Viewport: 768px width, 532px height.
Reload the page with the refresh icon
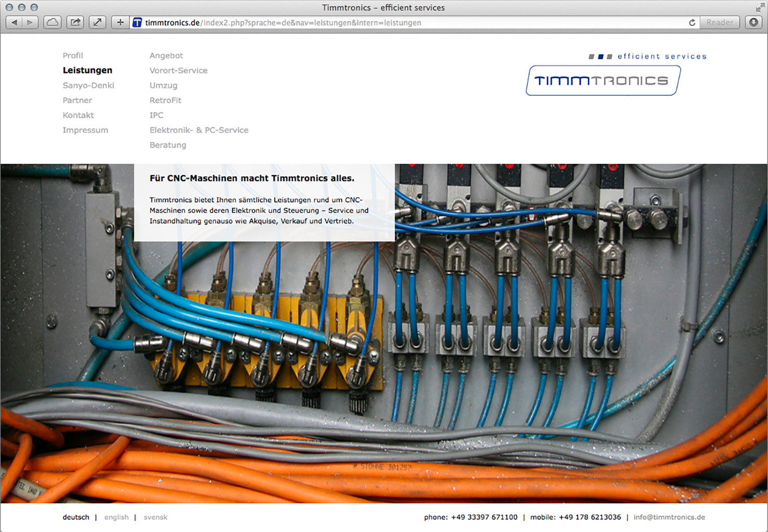pos(692,22)
